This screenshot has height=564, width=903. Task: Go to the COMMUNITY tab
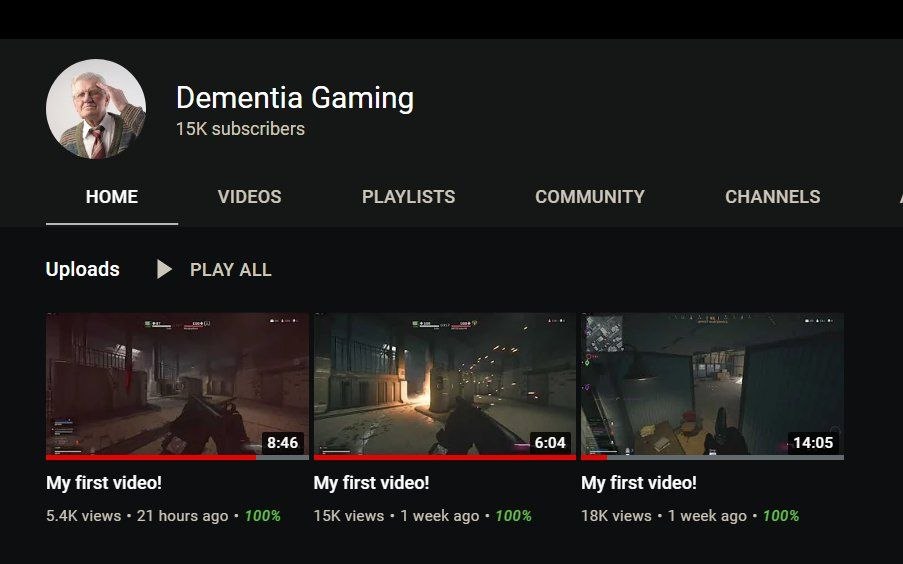click(590, 196)
